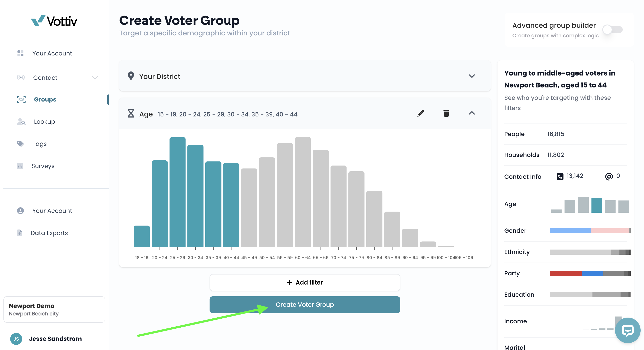Expand the Contact menu chevron
Screen dimensions: 644x350
[95, 78]
